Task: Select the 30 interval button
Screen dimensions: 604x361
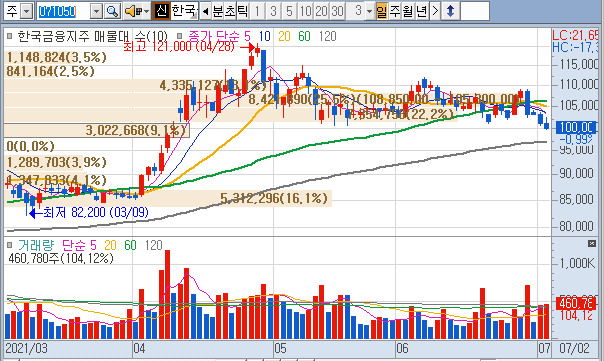Action: [337, 11]
